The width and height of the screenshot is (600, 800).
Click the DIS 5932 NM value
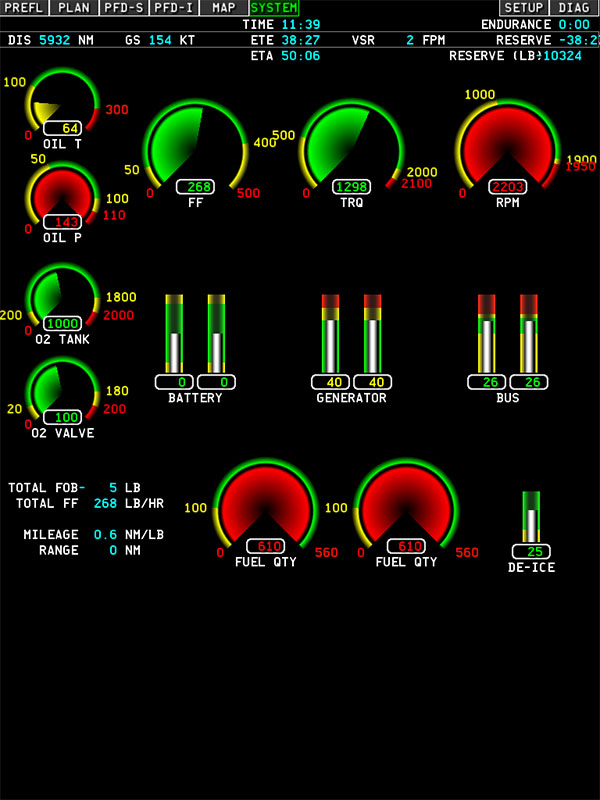point(55,40)
